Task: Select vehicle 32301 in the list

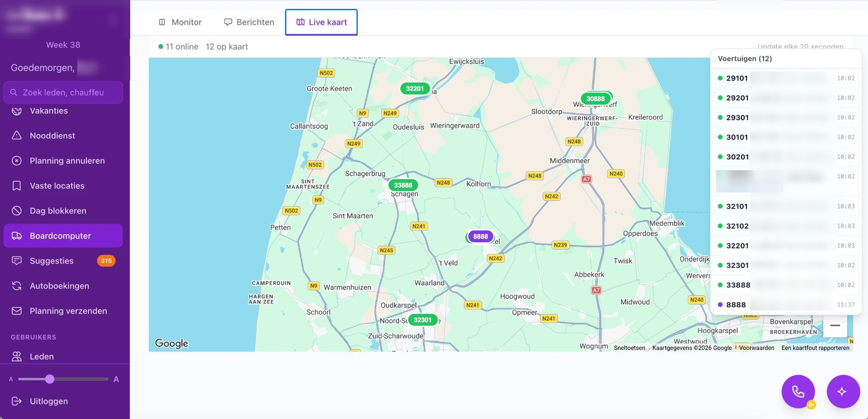Action: (x=786, y=265)
